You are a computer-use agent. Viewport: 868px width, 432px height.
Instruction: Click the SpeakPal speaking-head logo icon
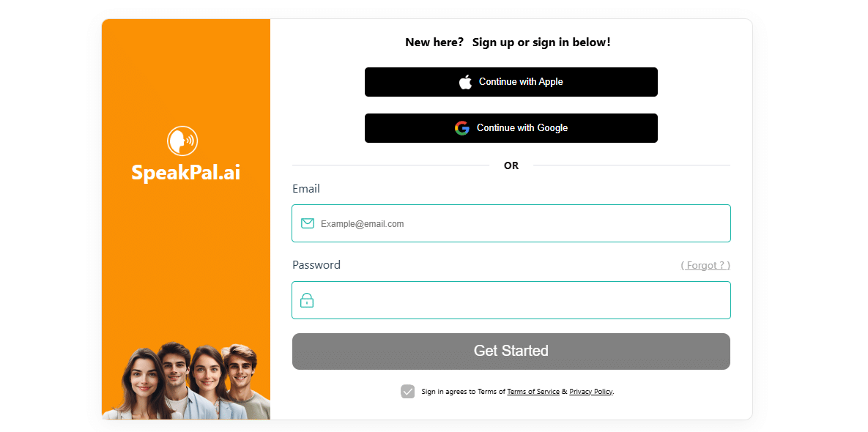point(182,141)
